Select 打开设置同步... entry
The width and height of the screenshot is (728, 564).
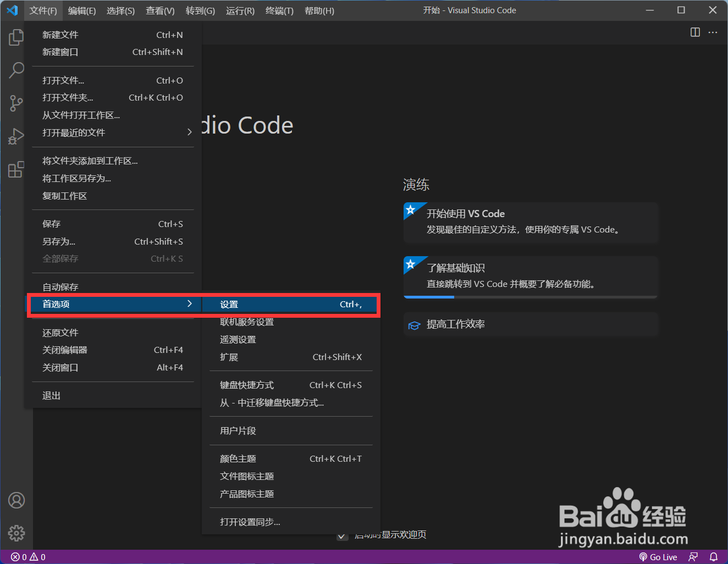pyautogui.click(x=290, y=522)
